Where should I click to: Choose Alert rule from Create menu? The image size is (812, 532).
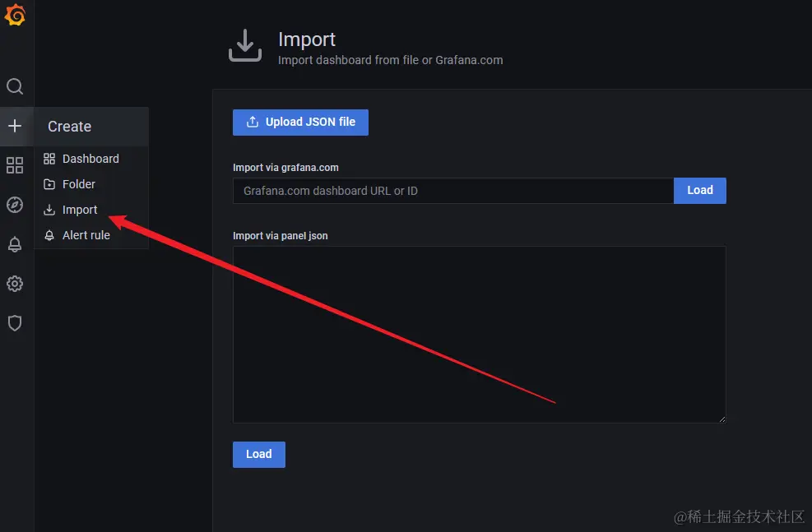click(91, 235)
